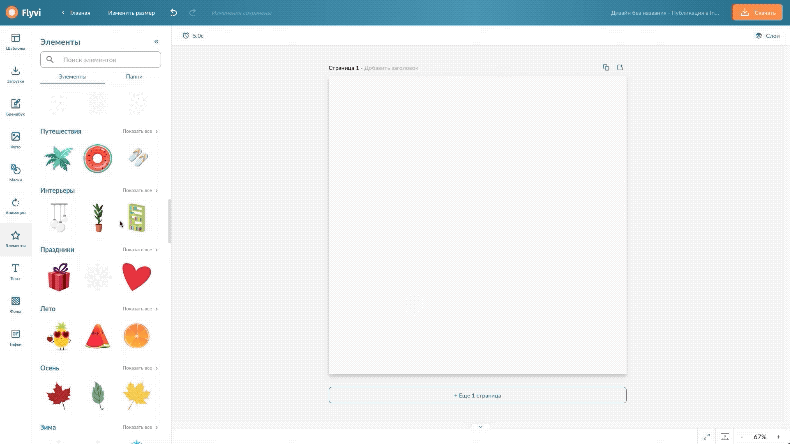The height and width of the screenshot is (444, 790).
Task: Insert the red maple leaf element
Action: (59, 396)
